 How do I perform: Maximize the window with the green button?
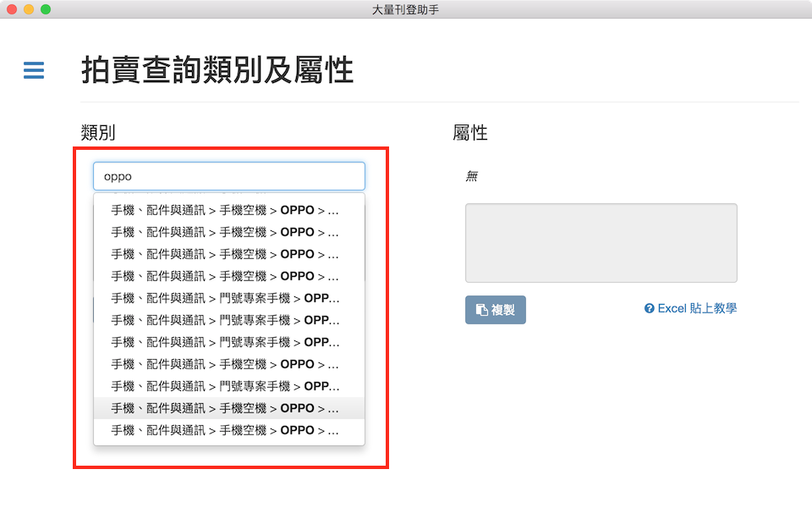click(x=46, y=9)
